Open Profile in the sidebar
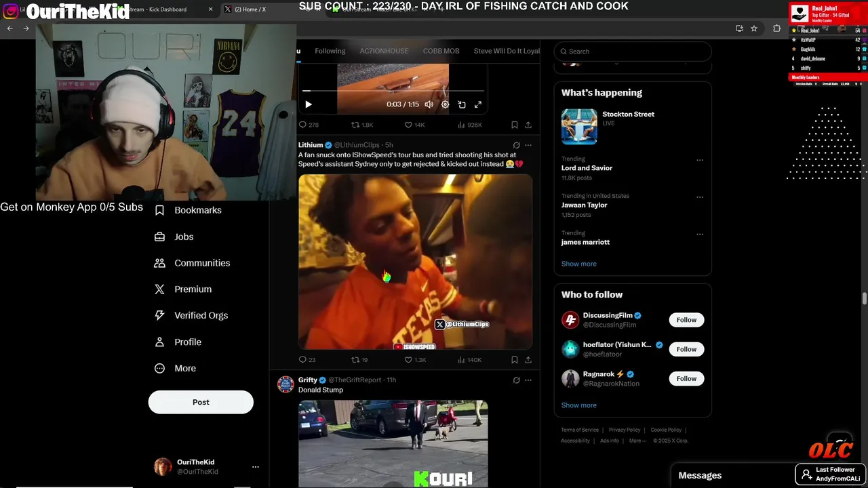 coord(178,342)
